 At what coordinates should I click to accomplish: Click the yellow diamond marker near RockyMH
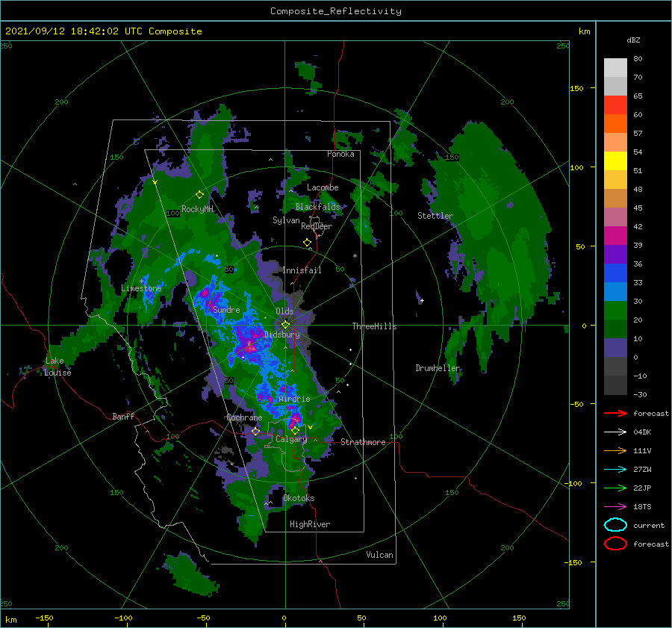(x=199, y=195)
